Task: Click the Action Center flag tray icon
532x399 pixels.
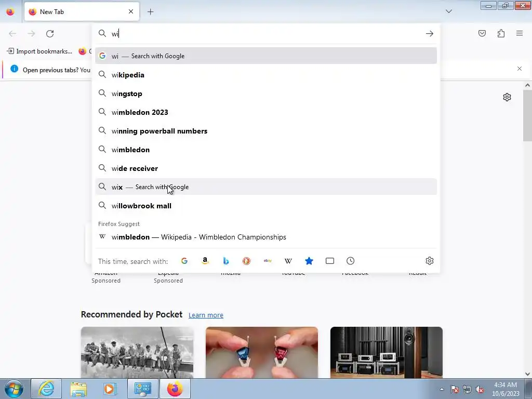Action: [455, 389]
